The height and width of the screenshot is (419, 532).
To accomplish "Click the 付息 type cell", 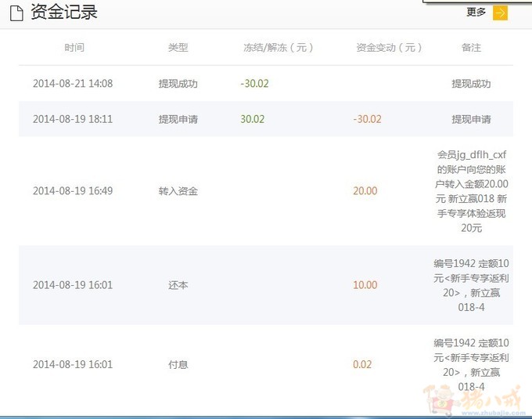I will 178,365.
